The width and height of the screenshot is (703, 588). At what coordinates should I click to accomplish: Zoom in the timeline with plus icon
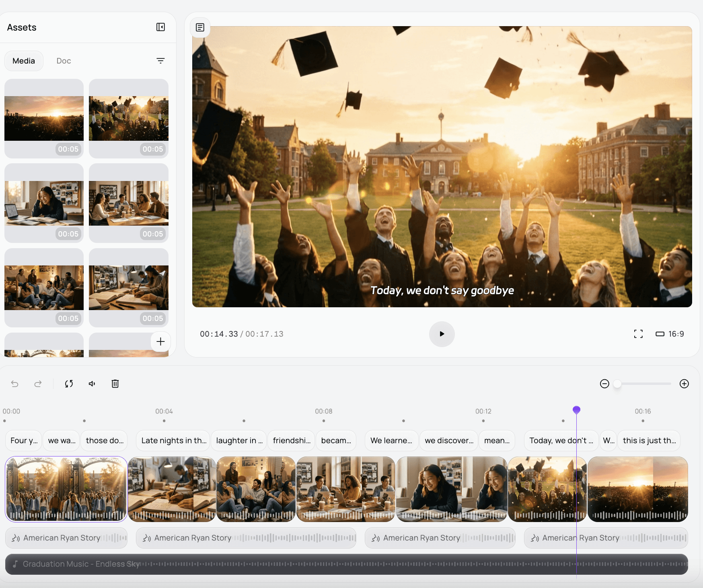click(x=684, y=384)
